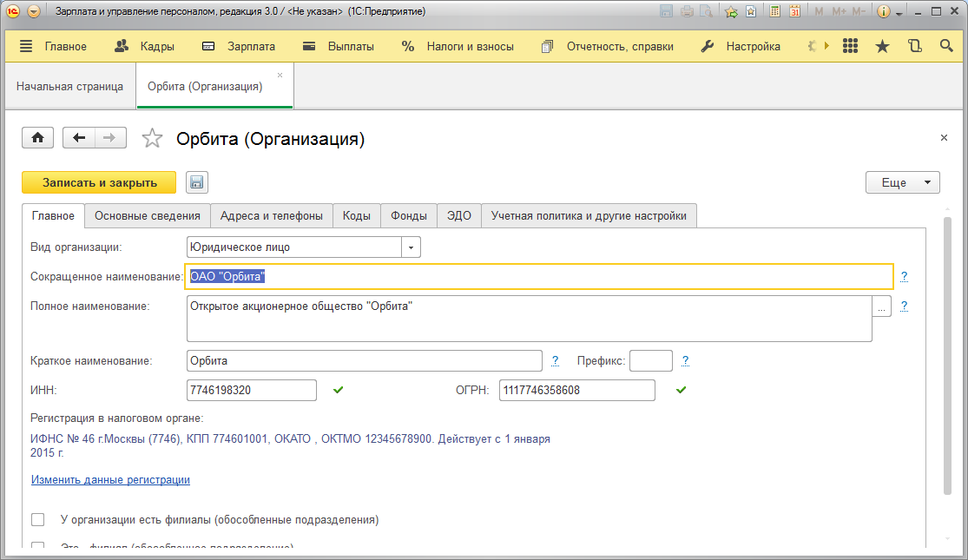The image size is (968, 560).
Task: Click the Краткое наименование field
Action: (365, 360)
